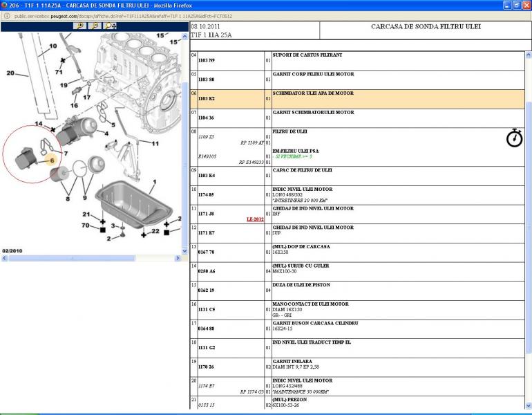
Task: Select callout 8 in the diagram
Action: point(68,199)
